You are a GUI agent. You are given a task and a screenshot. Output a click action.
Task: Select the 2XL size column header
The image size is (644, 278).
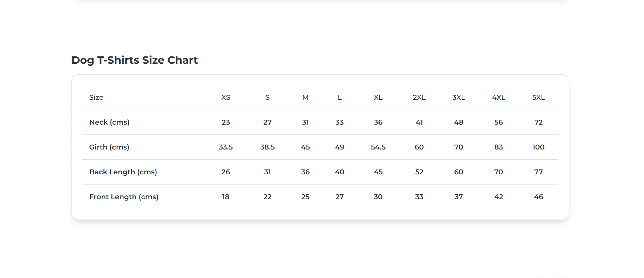pos(419,97)
